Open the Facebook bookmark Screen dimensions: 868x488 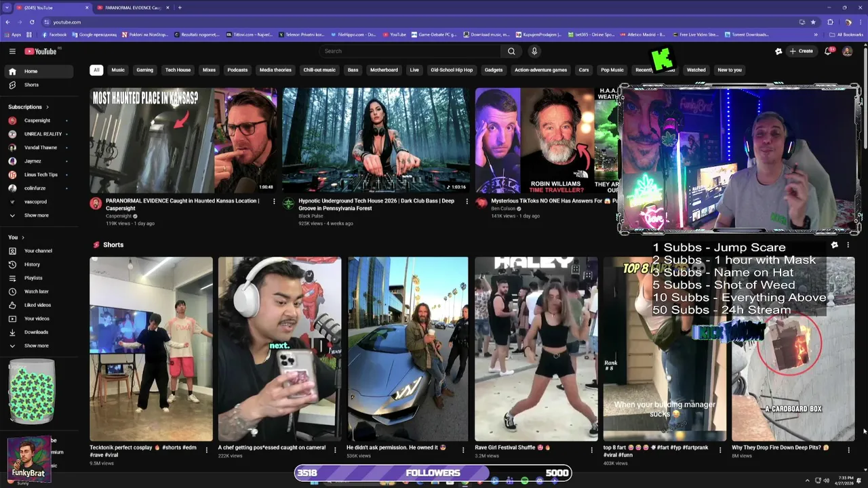pos(54,35)
